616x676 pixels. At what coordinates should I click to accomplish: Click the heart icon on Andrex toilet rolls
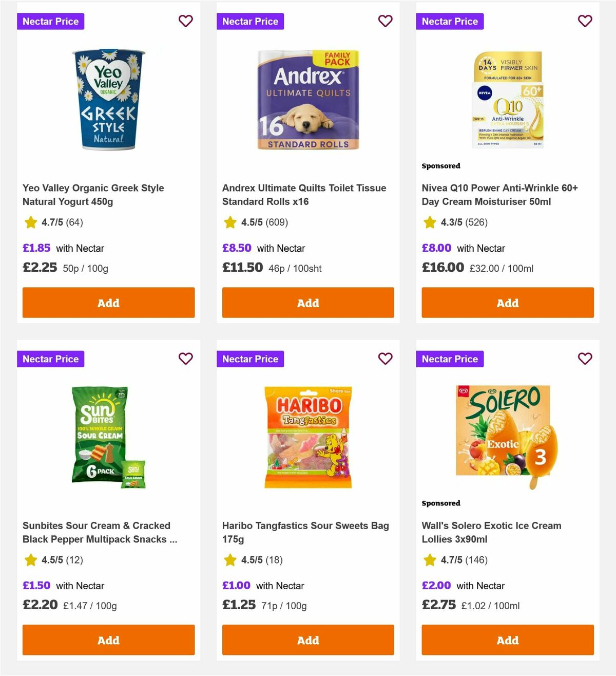click(x=385, y=21)
